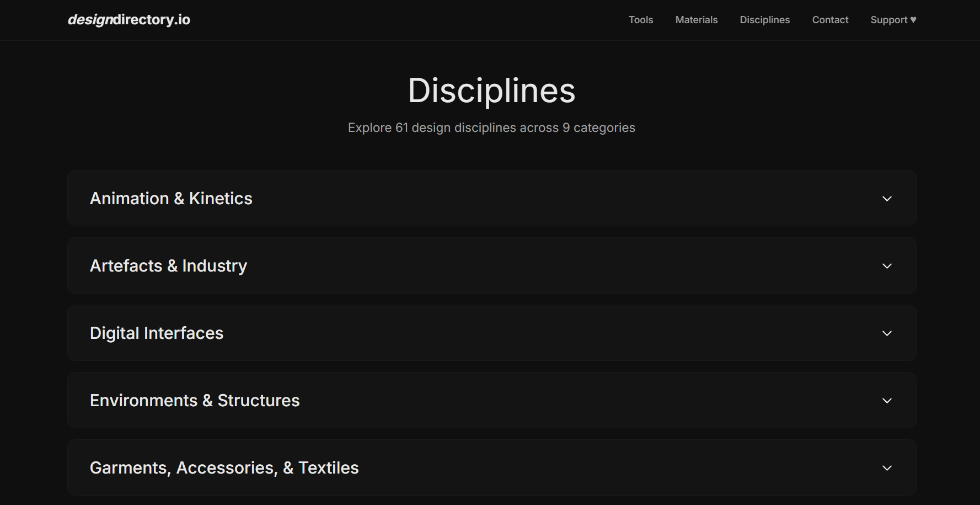Select the Disciplines nav tab
The height and width of the screenshot is (505, 980).
(x=764, y=20)
